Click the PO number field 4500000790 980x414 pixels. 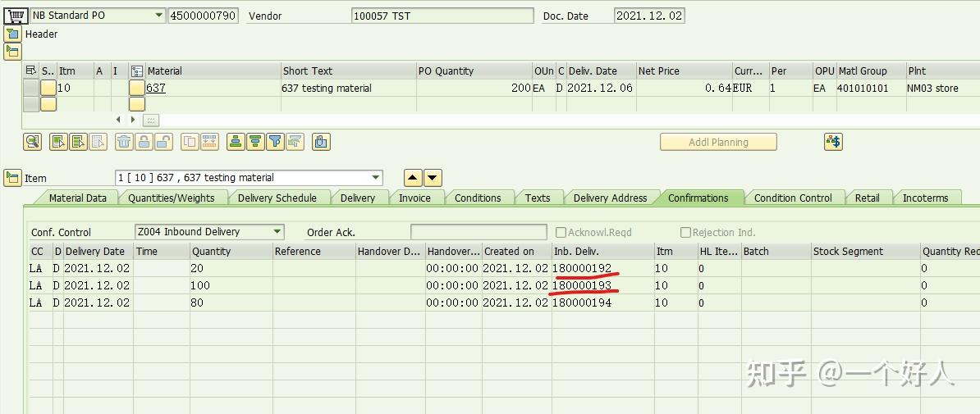203,16
